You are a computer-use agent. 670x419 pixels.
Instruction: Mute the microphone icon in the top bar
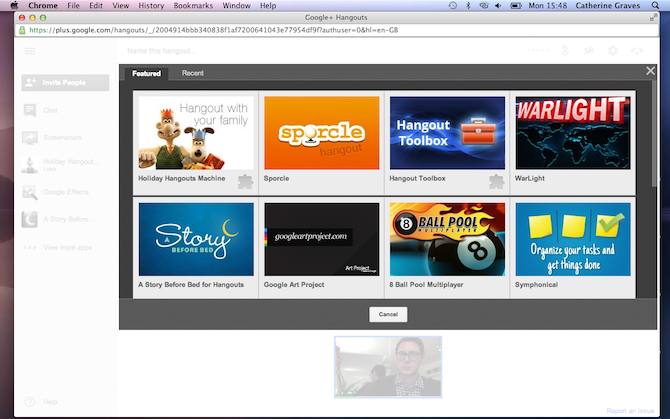click(x=565, y=51)
